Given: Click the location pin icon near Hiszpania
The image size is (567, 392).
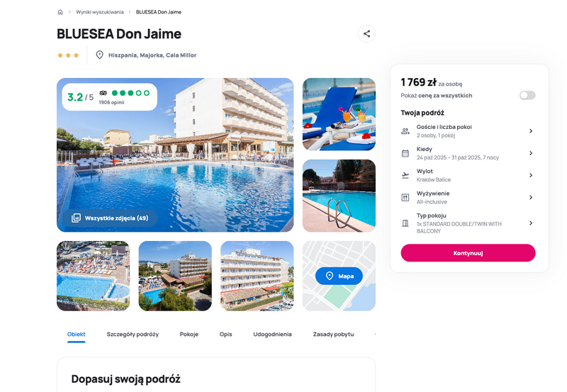Looking at the screenshot, I should (x=99, y=55).
